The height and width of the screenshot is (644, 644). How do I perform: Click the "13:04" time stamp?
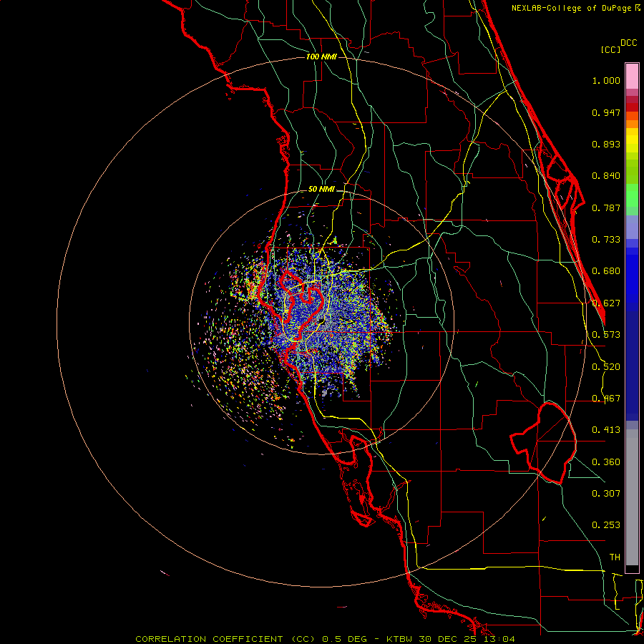[500, 639]
